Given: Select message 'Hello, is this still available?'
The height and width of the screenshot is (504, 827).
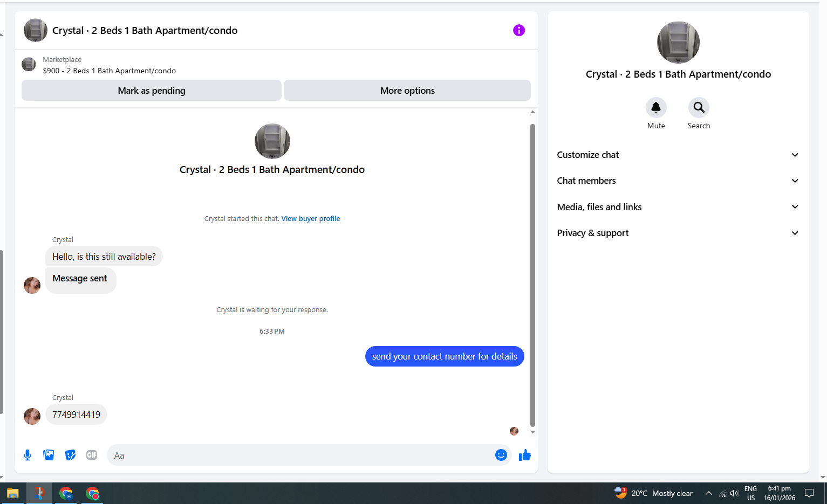Looking at the screenshot, I should click(x=104, y=257).
